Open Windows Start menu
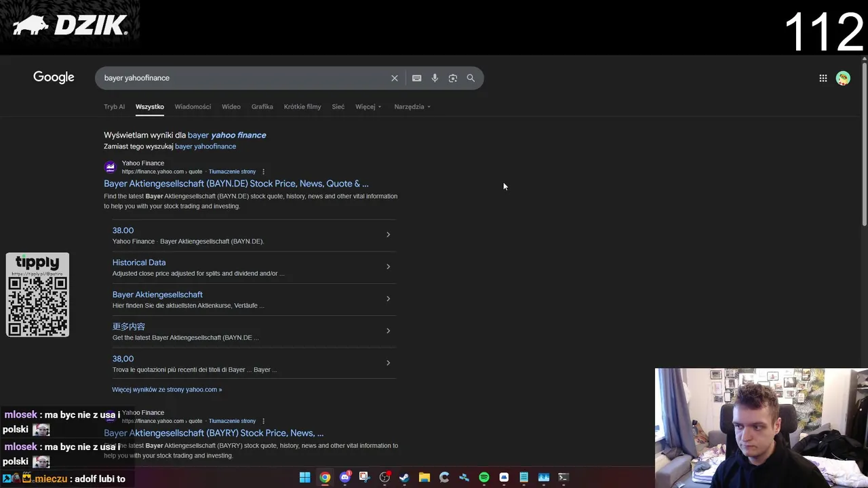The image size is (868, 488). click(x=305, y=478)
